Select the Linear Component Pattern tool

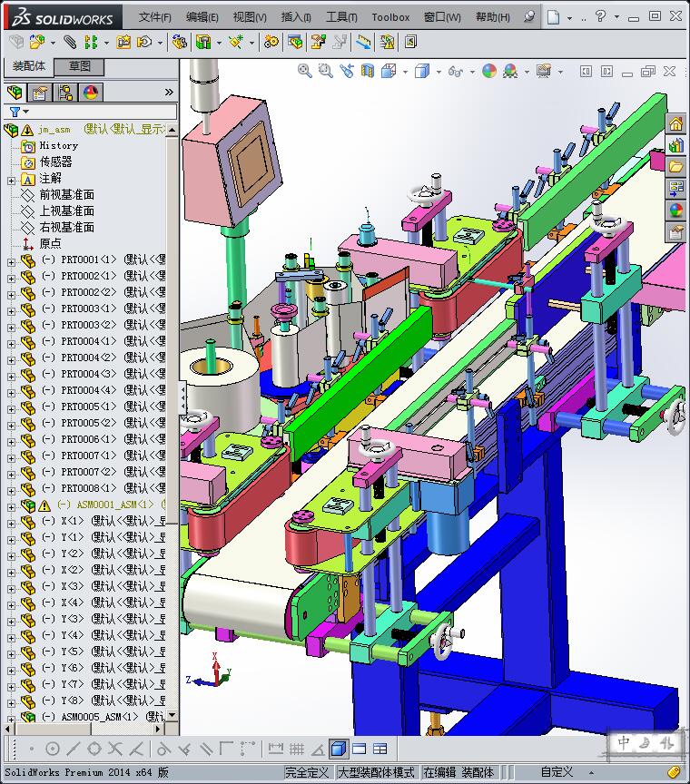(91, 42)
